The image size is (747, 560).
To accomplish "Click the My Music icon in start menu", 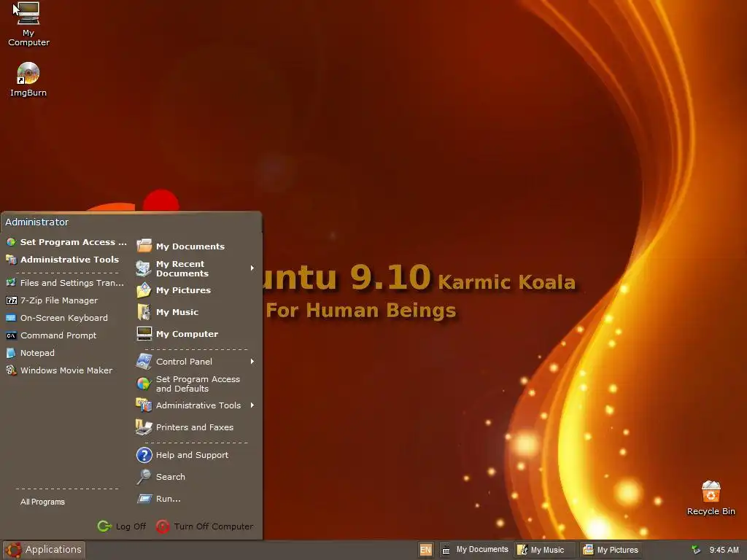I will 144,312.
